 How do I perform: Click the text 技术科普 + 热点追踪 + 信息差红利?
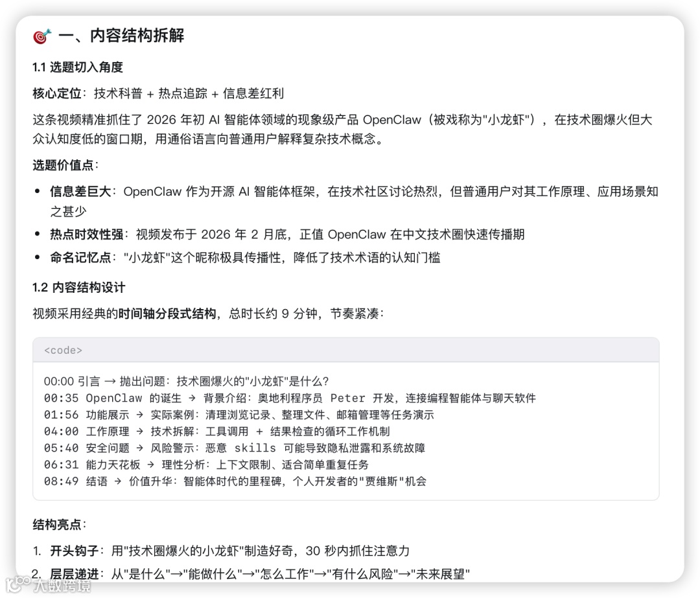(x=189, y=93)
